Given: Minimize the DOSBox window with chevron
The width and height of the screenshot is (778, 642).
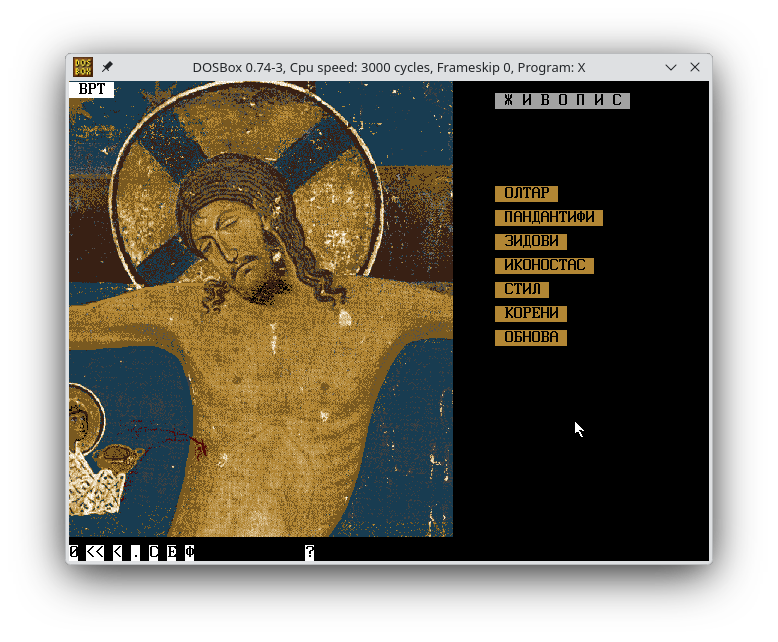Looking at the screenshot, I should click(671, 67).
